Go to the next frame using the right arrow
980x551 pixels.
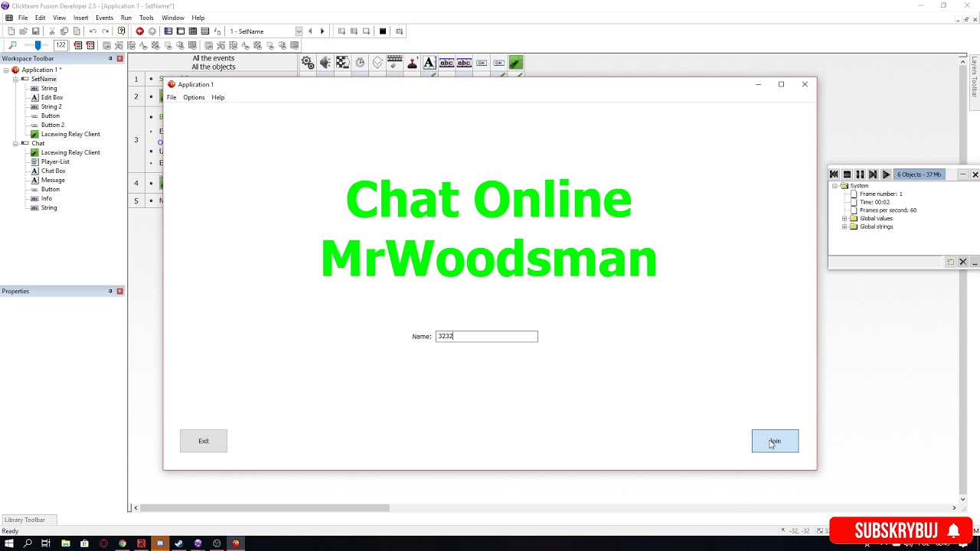click(322, 31)
